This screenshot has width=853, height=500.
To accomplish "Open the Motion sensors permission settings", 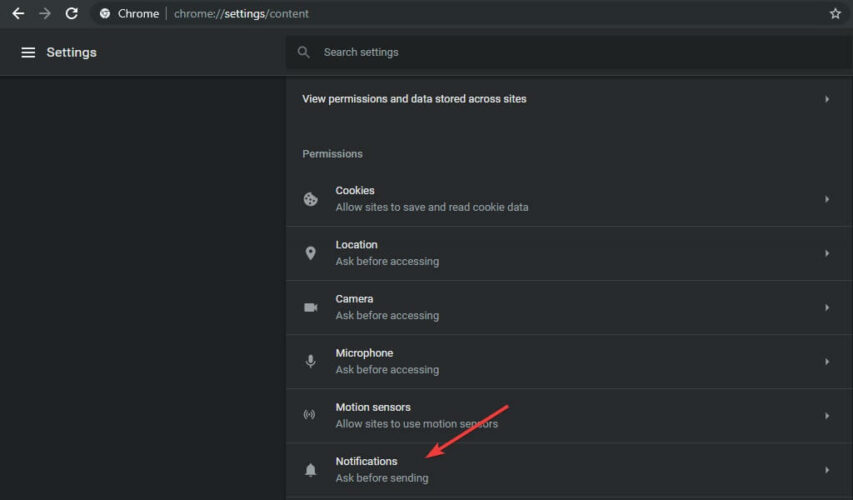I will (569, 416).
